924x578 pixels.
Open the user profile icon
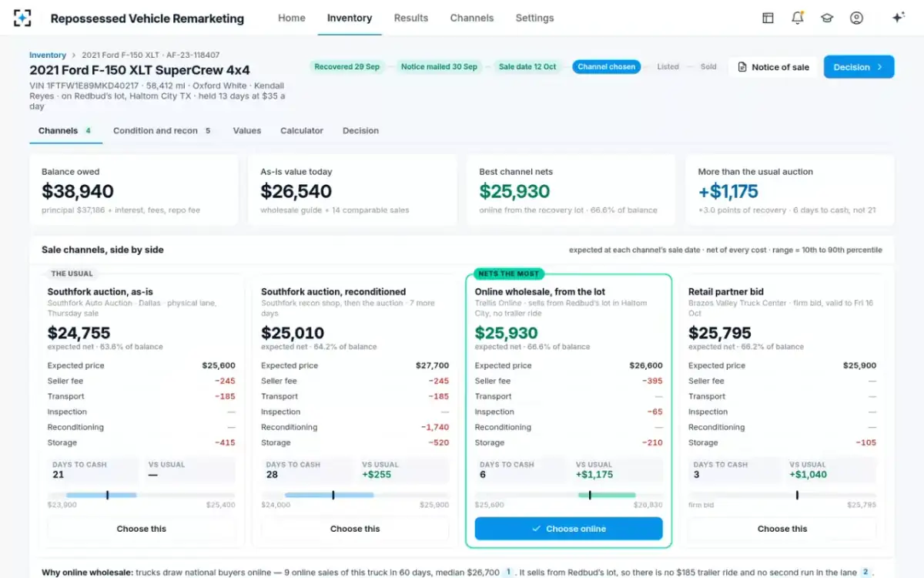856,18
